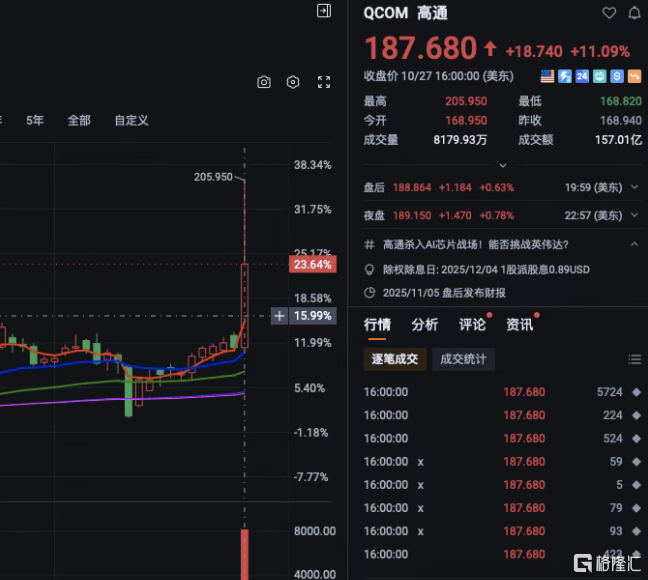Click the 最低 168.820 value
Screen dimensions: 648x580
621,101
